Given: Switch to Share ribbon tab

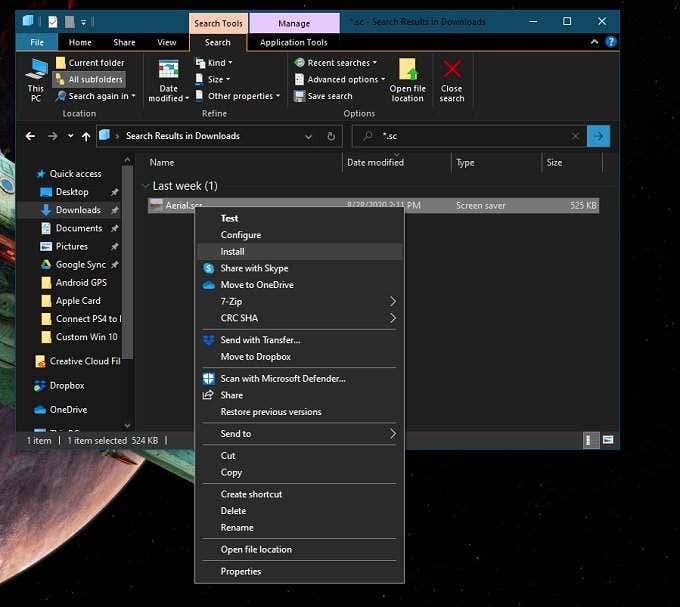Looking at the screenshot, I should 124,42.
